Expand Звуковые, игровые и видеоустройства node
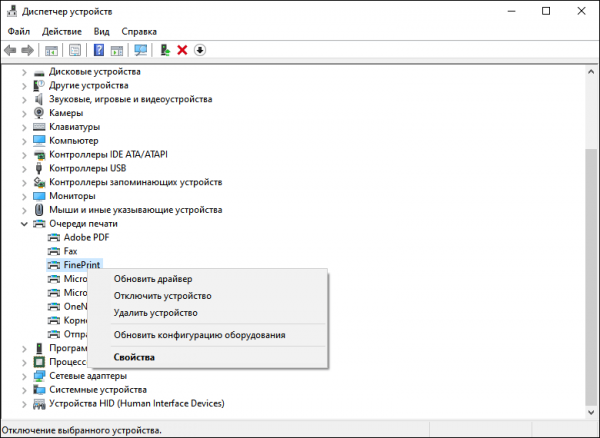Image resolution: width=600 pixels, height=438 pixels. point(24,99)
